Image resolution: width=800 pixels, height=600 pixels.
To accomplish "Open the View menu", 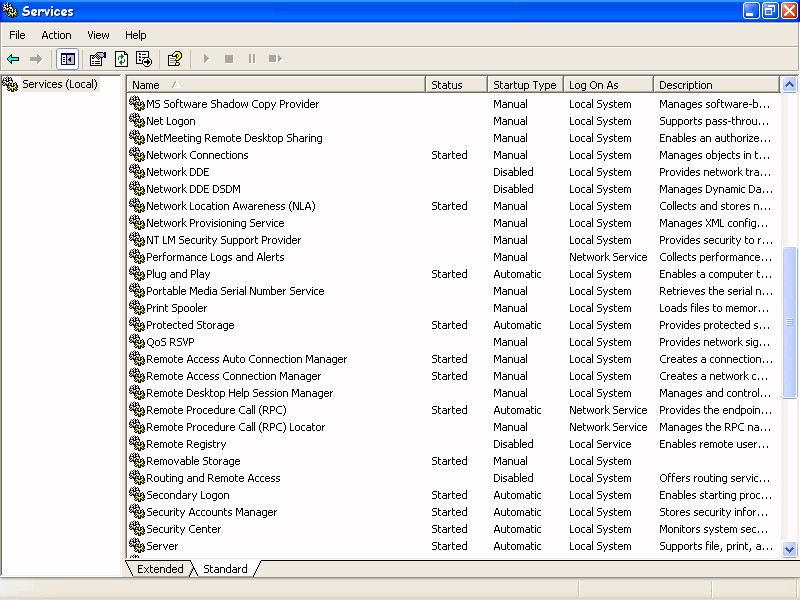I will pos(98,35).
